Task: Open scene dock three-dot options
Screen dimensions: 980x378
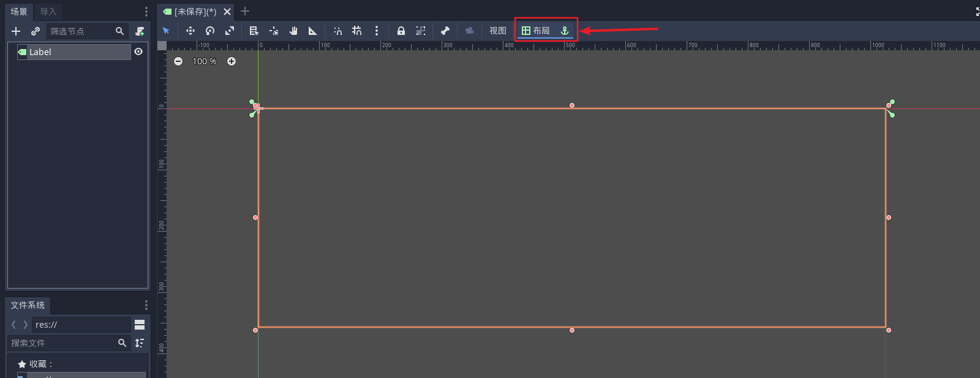Action: (146, 12)
